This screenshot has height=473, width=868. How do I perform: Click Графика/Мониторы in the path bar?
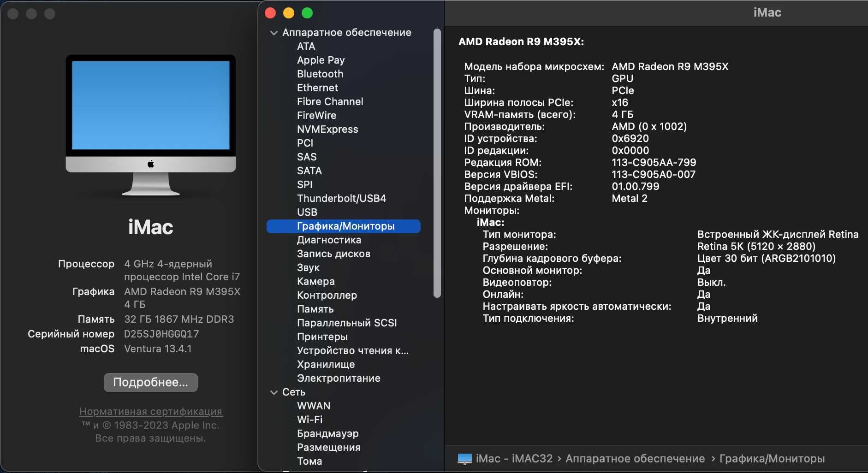pos(772,459)
